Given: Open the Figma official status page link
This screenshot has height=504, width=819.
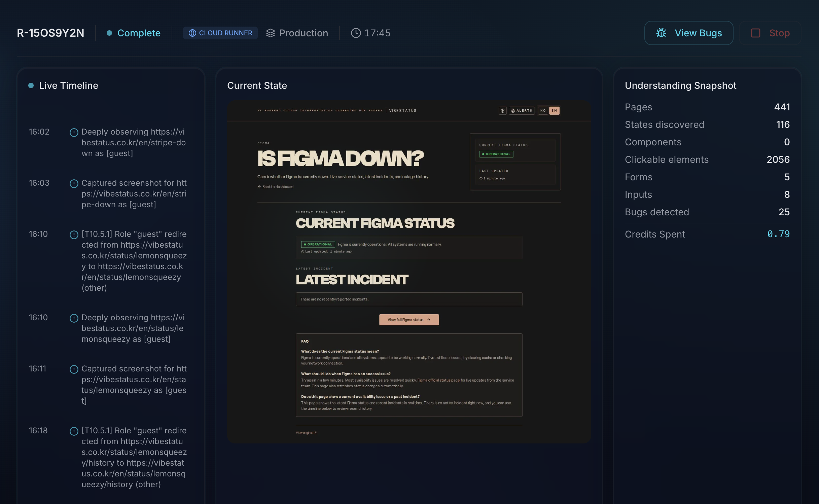Looking at the screenshot, I should (x=438, y=380).
